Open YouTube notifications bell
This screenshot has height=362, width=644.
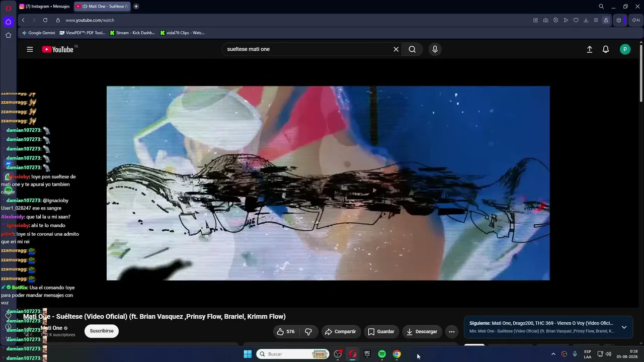pyautogui.click(x=606, y=49)
